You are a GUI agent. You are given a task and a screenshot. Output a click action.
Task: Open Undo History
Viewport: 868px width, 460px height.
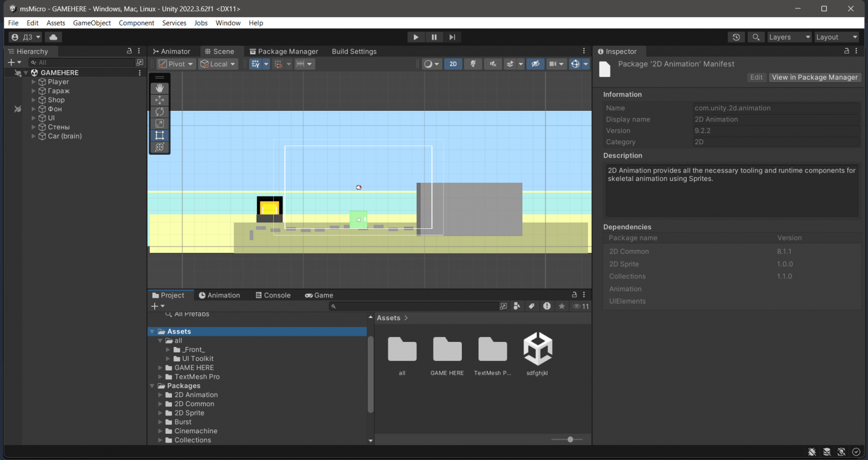736,37
